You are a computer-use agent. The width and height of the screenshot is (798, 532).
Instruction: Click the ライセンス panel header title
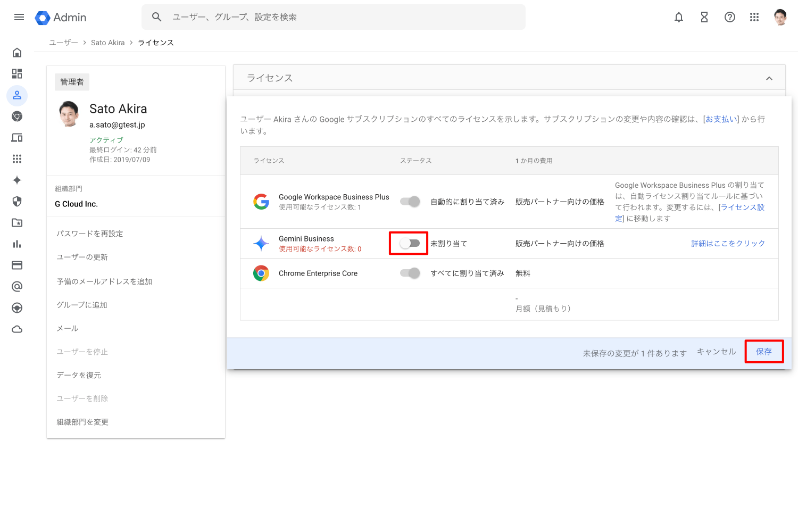(x=270, y=78)
